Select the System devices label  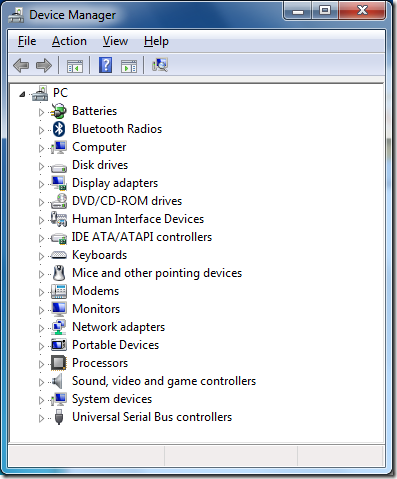tap(112, 399)
